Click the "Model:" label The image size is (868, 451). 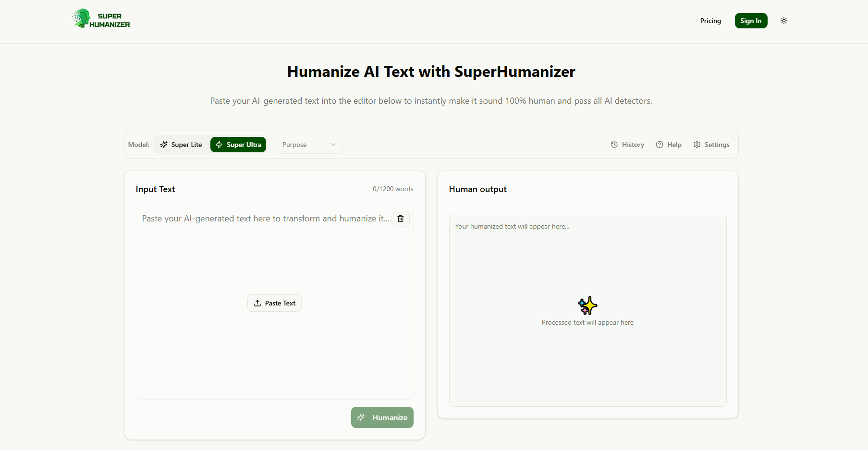[x=138, y=145]
